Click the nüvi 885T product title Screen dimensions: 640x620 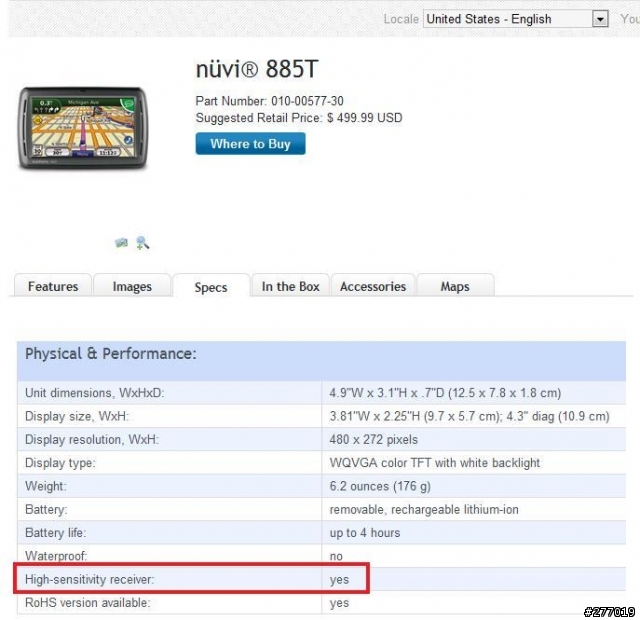(x=257, y=69)
